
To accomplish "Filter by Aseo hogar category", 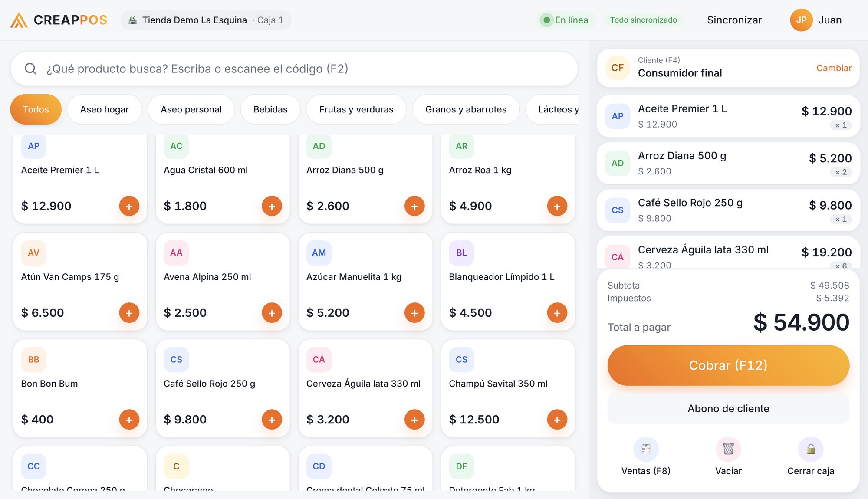I will point(105,109).
